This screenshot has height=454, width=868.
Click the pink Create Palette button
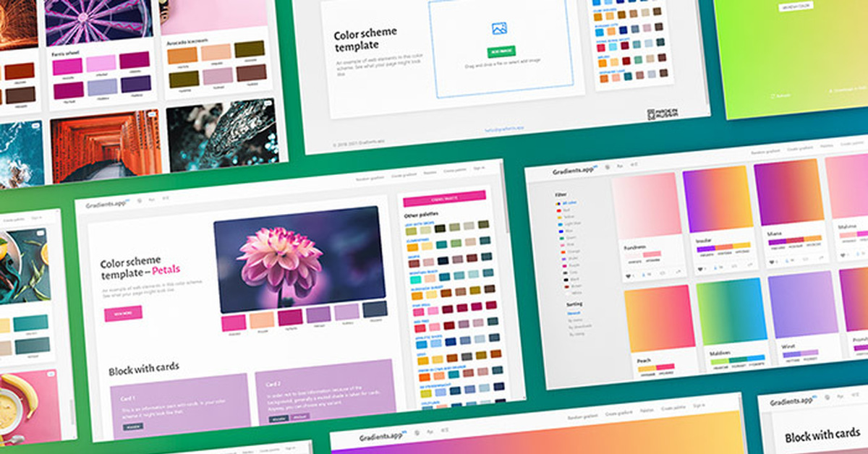pyautogui.click(x=444, y=199)
